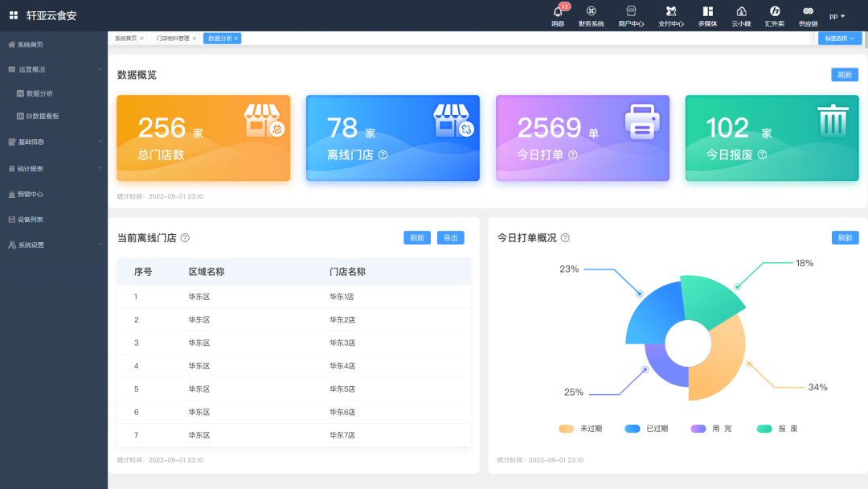Expand the 统计报表 sidebar menu

(100, 168)
